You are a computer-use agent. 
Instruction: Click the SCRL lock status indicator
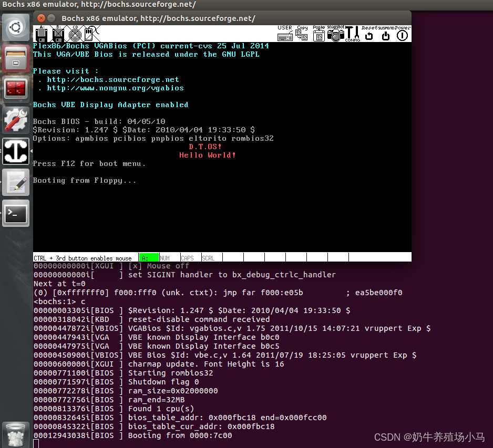coord(212,258)
